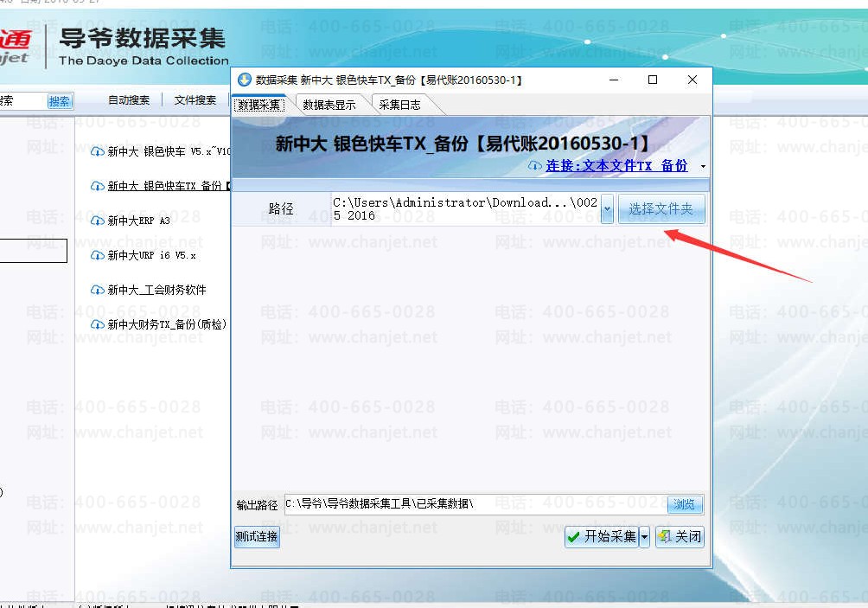868x608 pixels.
Task: Close the 数据采集 dialog window
Action: pyautogui.click(x=692, y=80)
